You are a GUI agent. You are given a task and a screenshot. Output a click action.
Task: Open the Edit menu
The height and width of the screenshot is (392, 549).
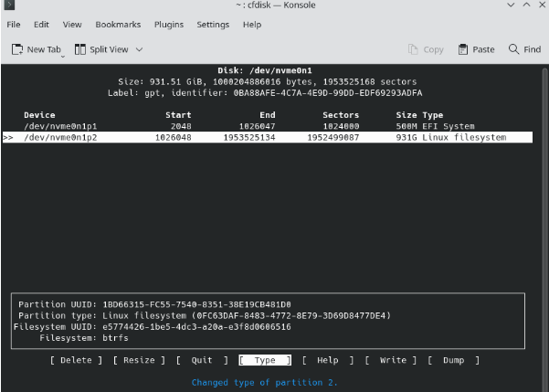coord(41,25)
